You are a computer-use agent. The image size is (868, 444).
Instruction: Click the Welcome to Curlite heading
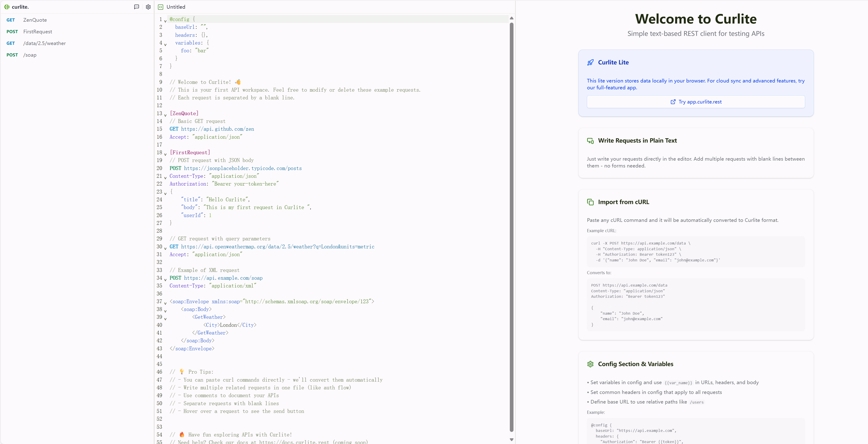click(x=696, y=19)
